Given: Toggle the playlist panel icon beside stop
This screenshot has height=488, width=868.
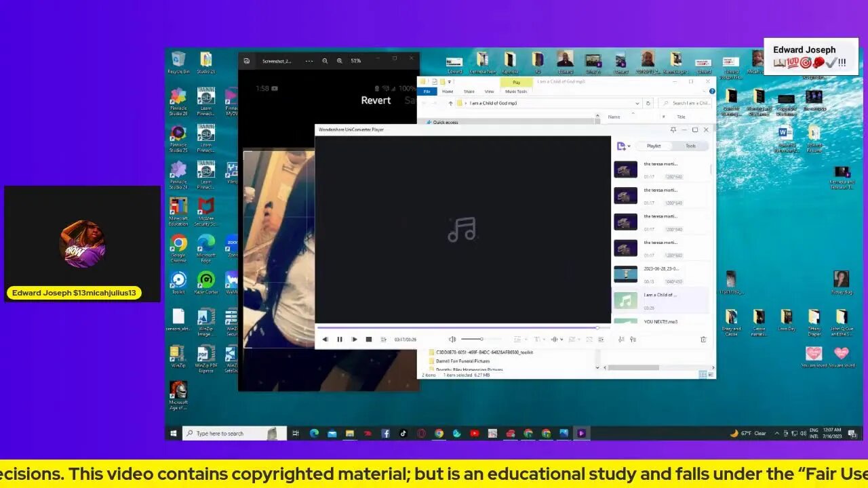Looking at the screenshot, I should pyautogui.click(x=383, y=339).
